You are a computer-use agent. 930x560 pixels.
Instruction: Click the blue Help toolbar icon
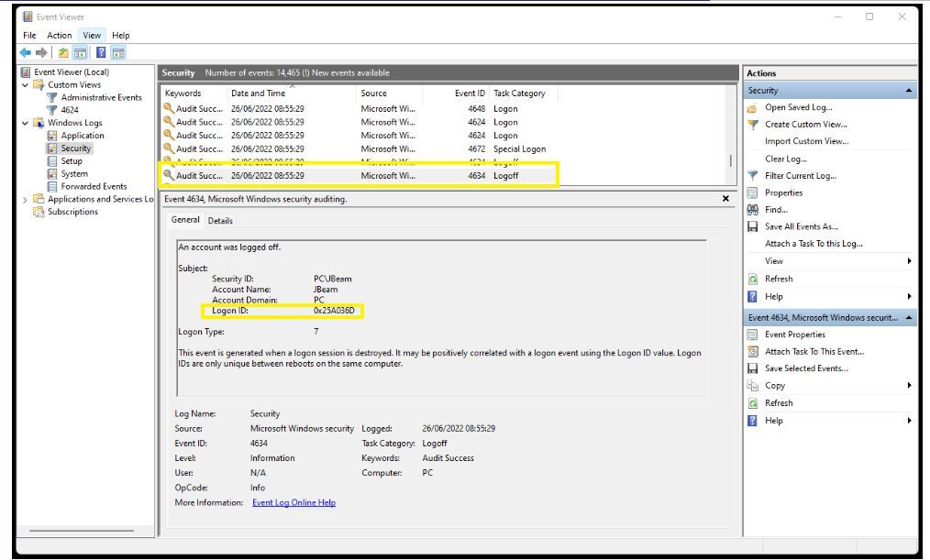tap(101, 53)
